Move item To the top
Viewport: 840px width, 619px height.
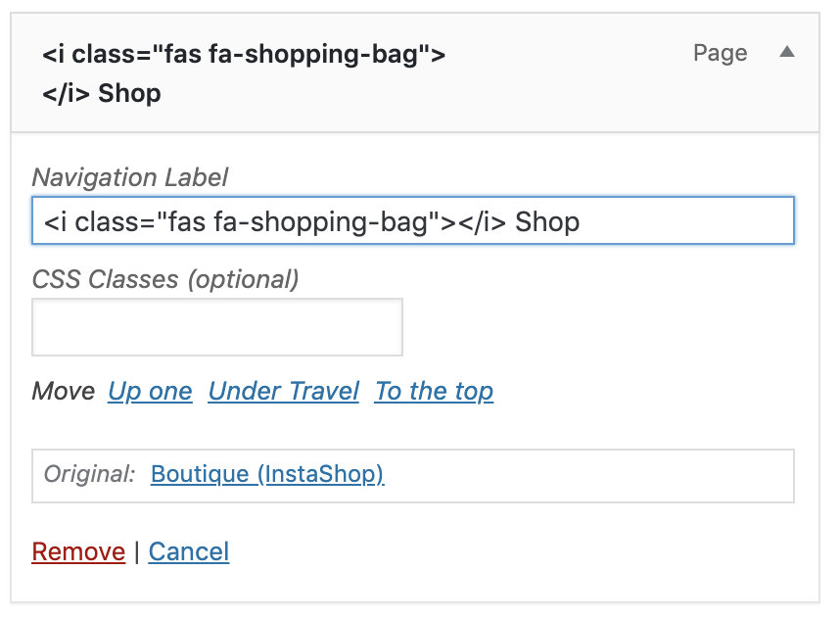pos(434,392)
